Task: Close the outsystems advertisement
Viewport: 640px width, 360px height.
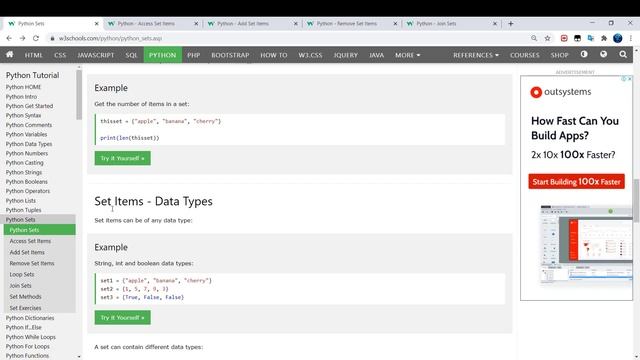Action: tap(630, 79)
